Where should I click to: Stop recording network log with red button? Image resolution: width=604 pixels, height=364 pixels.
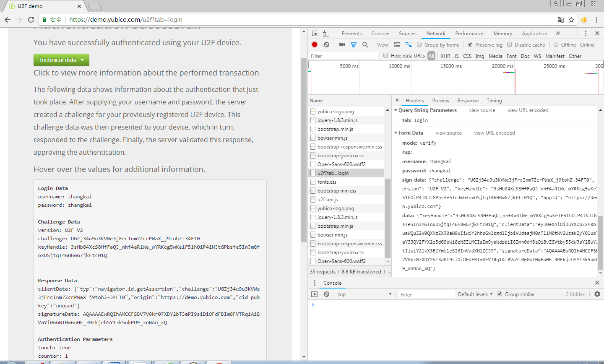(x=315, y=44)
